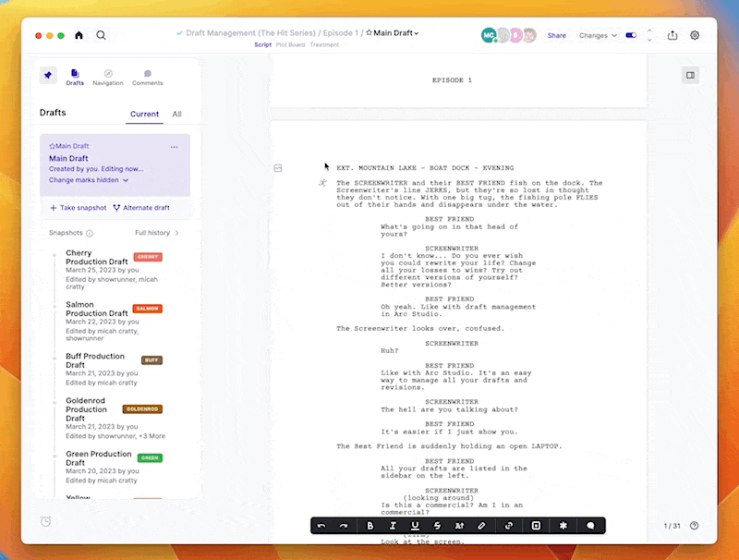
Task: Add a comment from the toolbar
Action: (590, 526)
